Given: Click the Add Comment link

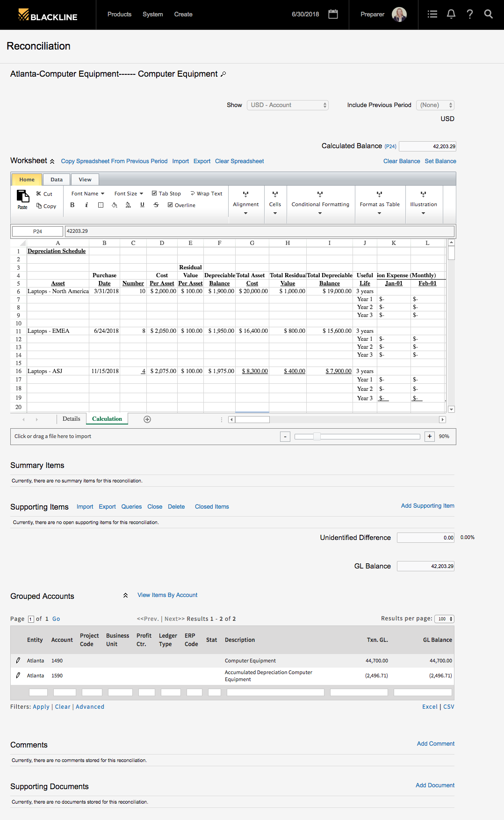Looking at the screenshot, I should click(x=436, y=744).
